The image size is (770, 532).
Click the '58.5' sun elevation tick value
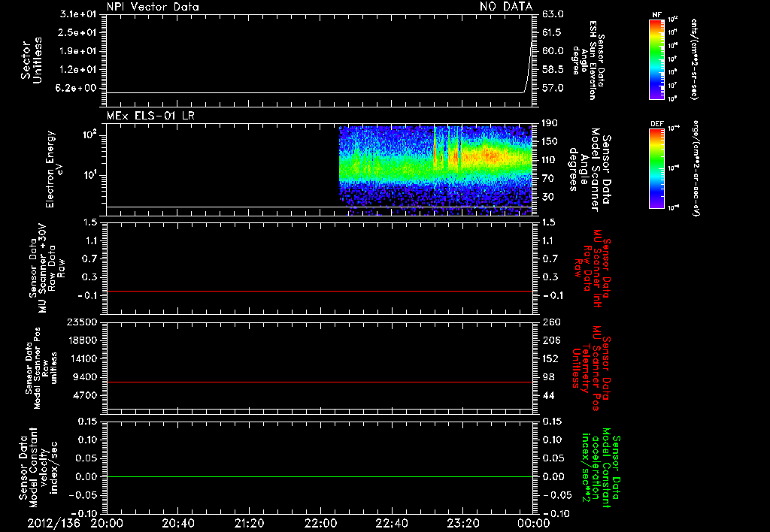[x=553, y=70]
